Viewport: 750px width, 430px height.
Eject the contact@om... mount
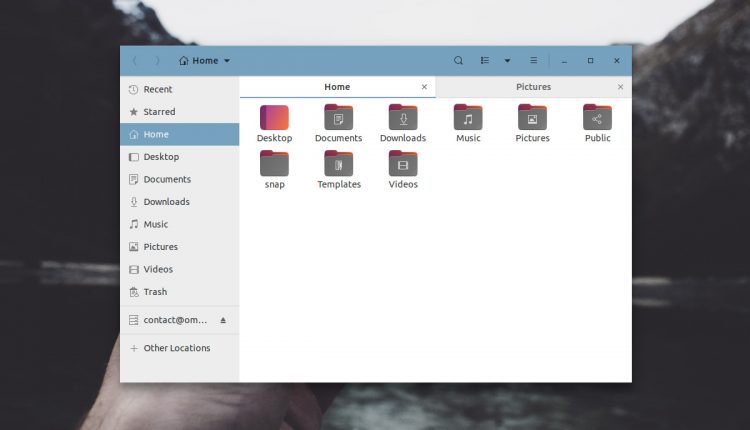click(223, 320)
